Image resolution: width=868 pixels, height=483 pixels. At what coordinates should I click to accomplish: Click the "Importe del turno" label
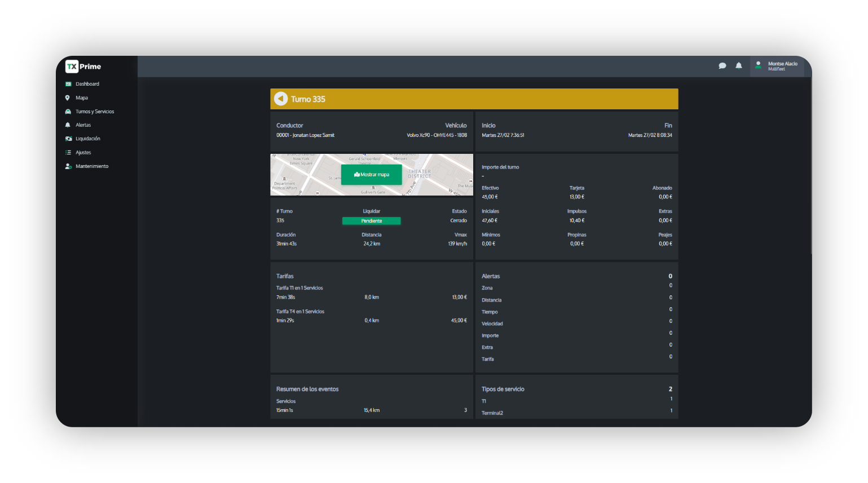point(500,167)
